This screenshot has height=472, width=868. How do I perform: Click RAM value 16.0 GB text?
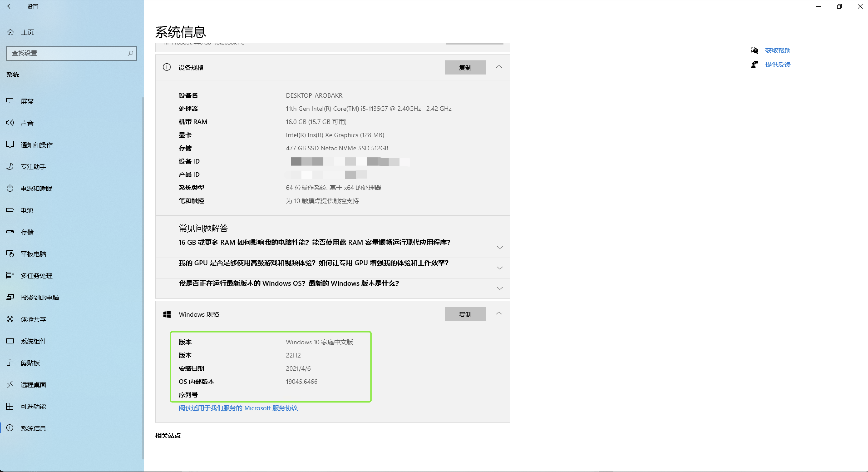(316, 122)
